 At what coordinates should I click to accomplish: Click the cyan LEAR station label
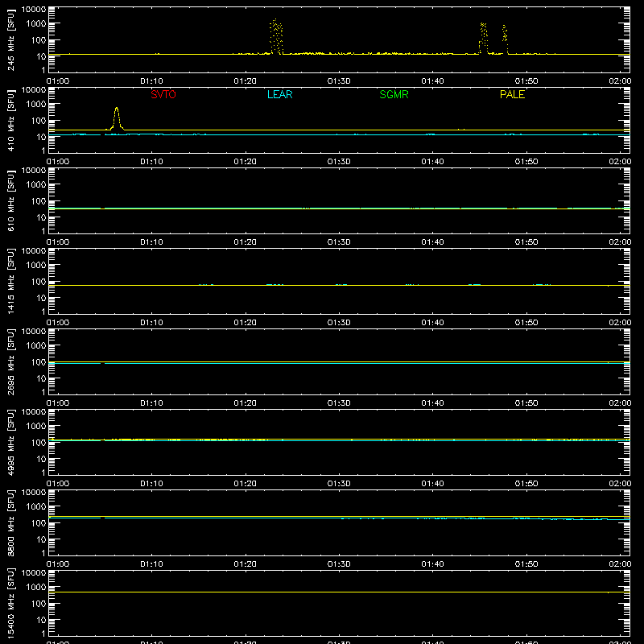point(279,94)
